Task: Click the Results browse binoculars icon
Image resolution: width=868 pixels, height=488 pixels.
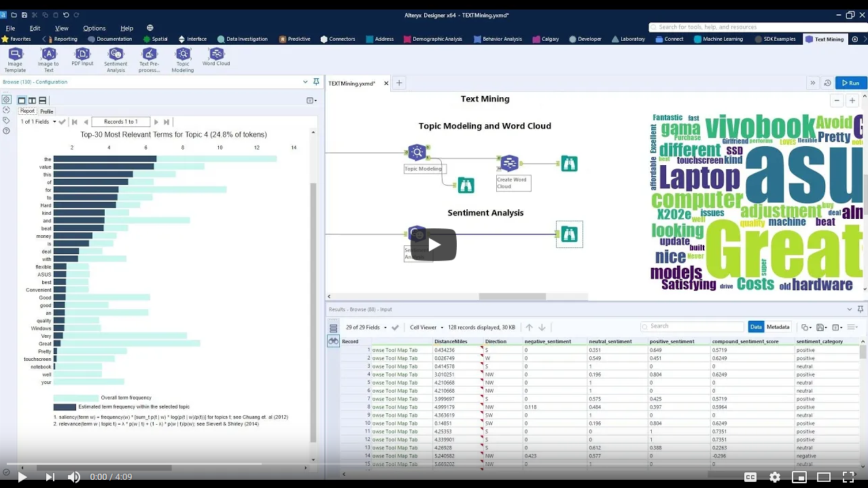Action: [x=333, y=341]
